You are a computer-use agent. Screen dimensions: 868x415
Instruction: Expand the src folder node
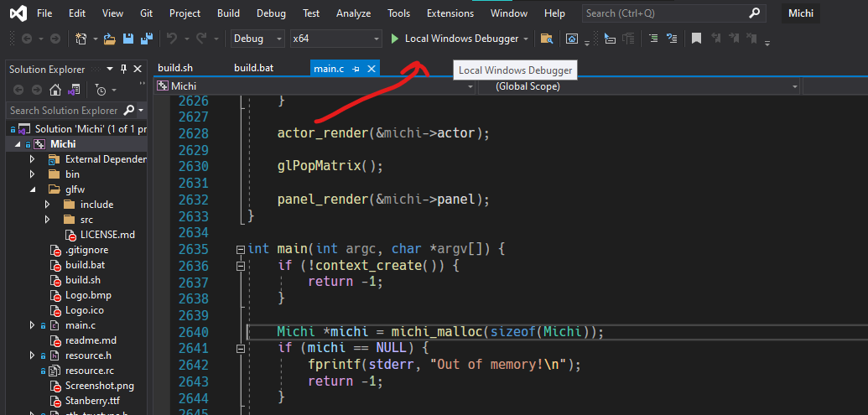(48, 220)
